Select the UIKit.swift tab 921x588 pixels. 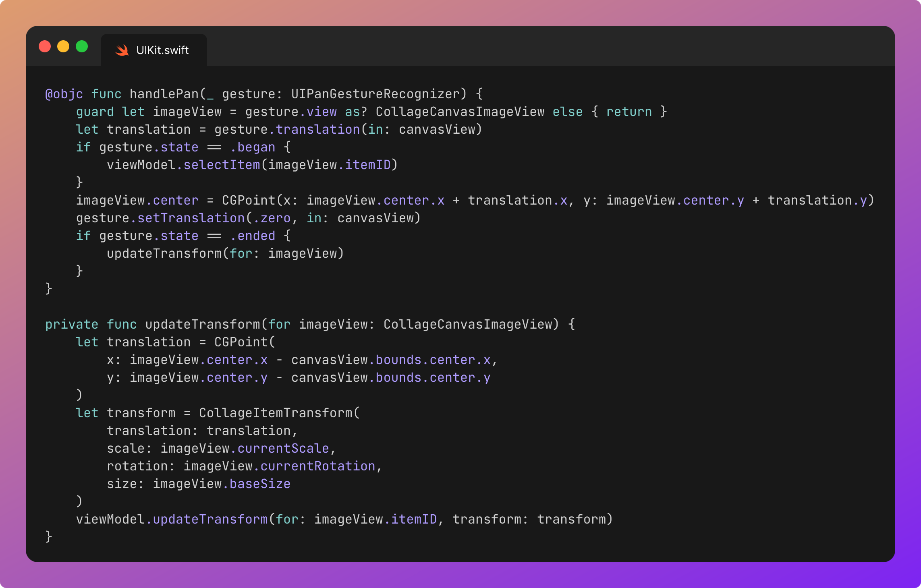(x=162, y=50)
